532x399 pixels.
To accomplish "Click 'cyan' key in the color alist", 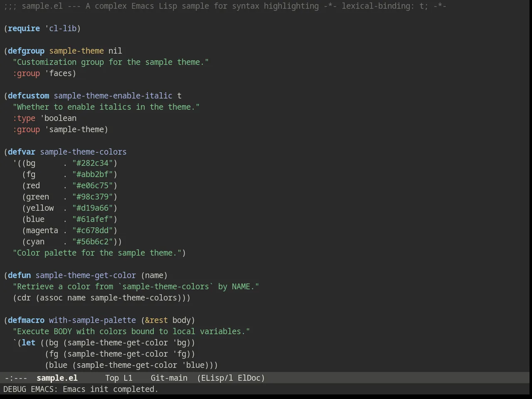I will point(35,241).
